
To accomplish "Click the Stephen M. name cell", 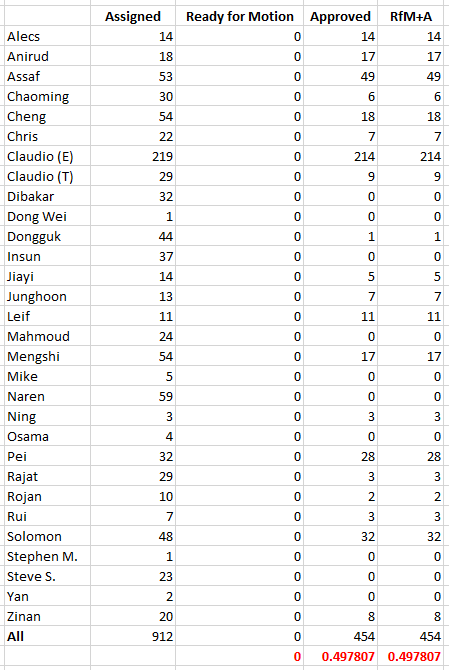I will (47, 556).
